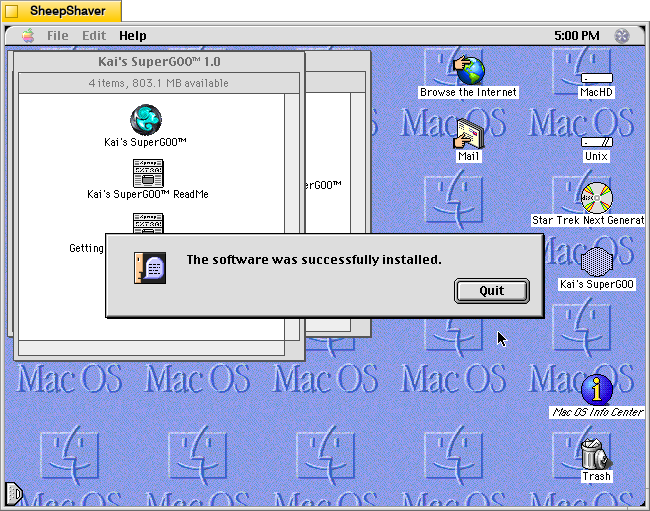Select the Star Trek Next Generation CD icon

[x=597, y=198]
